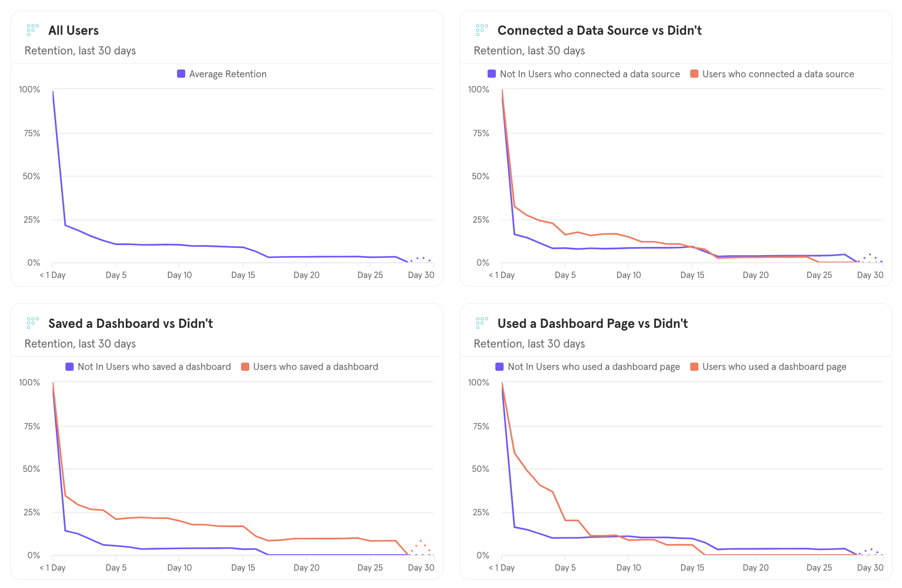Toggle 'Not In Users who used a dashboard page' series

coord(594,367)
